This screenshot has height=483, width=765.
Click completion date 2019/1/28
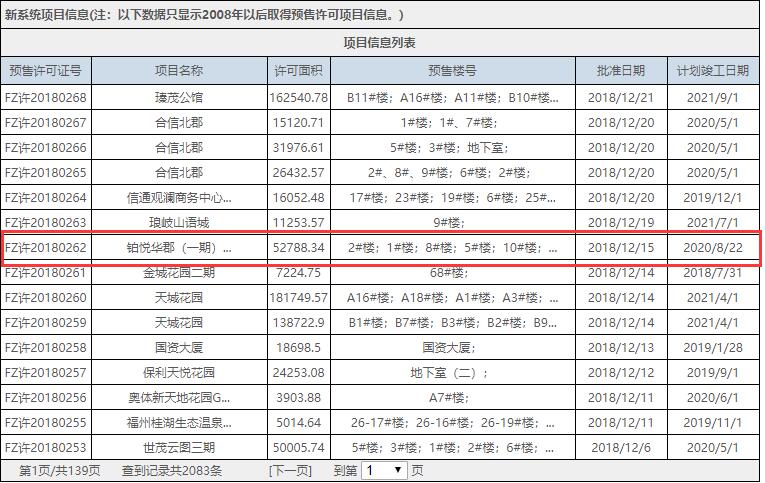[713, 348]
